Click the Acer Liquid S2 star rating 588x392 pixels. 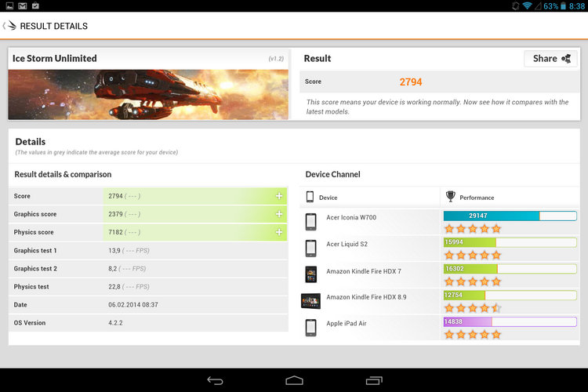coord(473,255)
